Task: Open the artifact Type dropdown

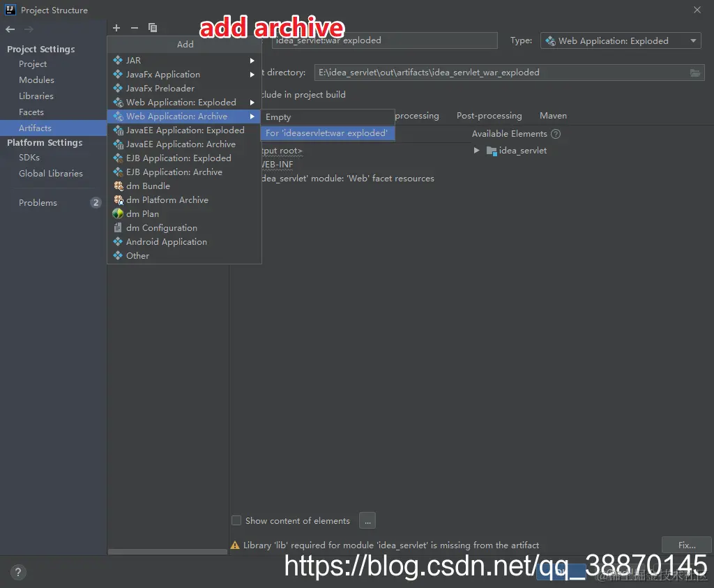Action: 620,40
